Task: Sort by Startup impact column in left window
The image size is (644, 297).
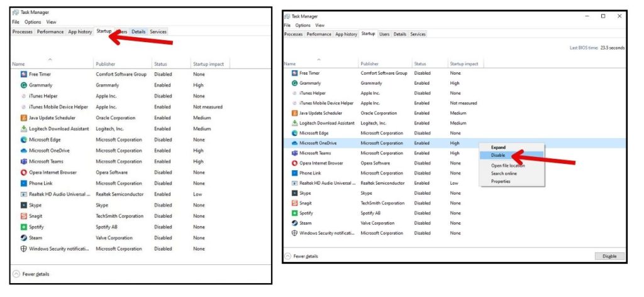Action: tap(209, 64)
